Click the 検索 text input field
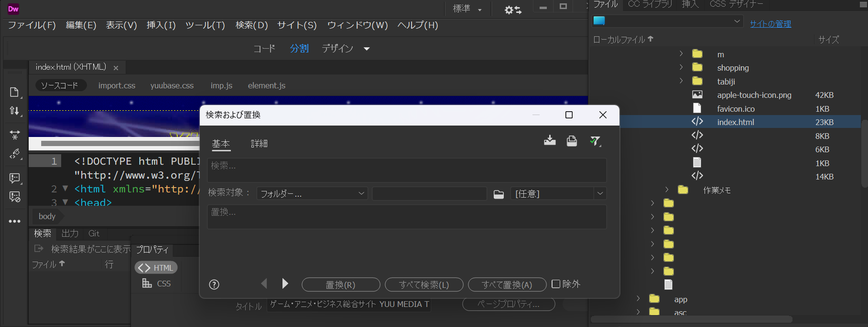The height and width of the screenshot is (327, 868). [x=407, y=170]
